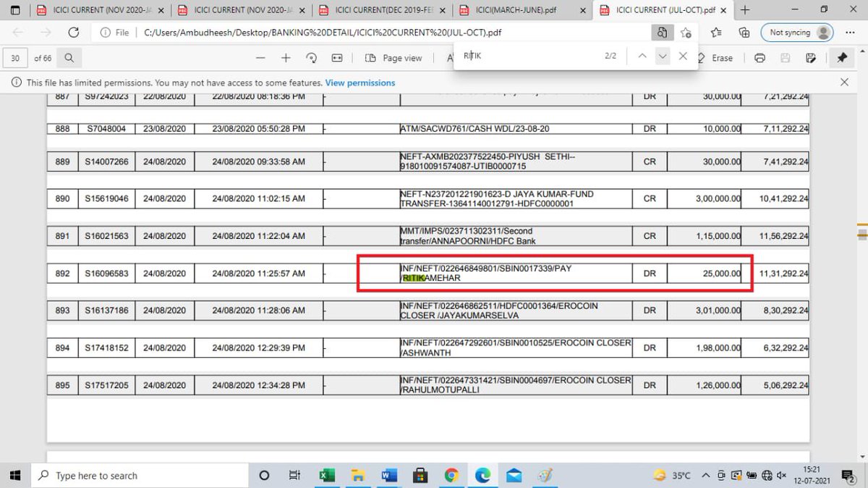Open Excel from the taskbar
This screenshot has height=488, width=868.
(x=326, y=475)
